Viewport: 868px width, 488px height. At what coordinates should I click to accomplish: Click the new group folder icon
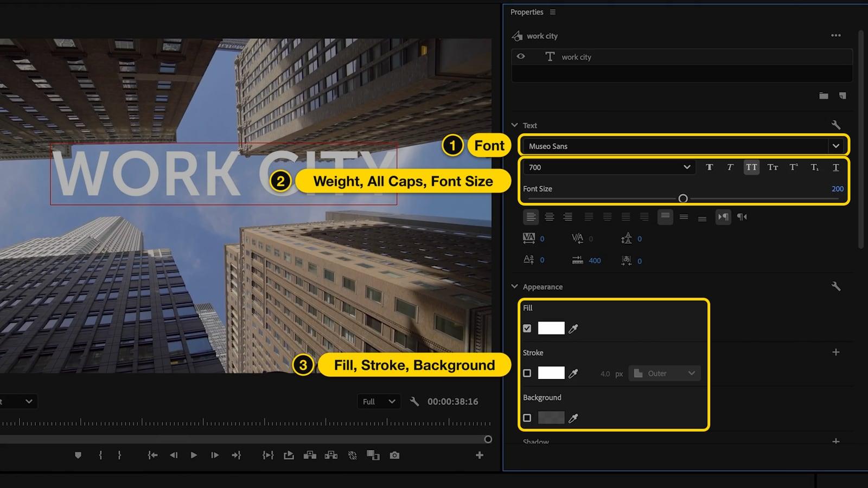click(x=824, y=95)
